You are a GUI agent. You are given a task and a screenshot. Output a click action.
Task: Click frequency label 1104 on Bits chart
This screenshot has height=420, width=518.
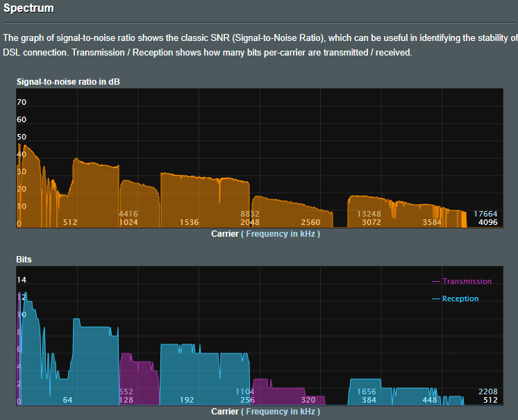click(x=245, y=392)
